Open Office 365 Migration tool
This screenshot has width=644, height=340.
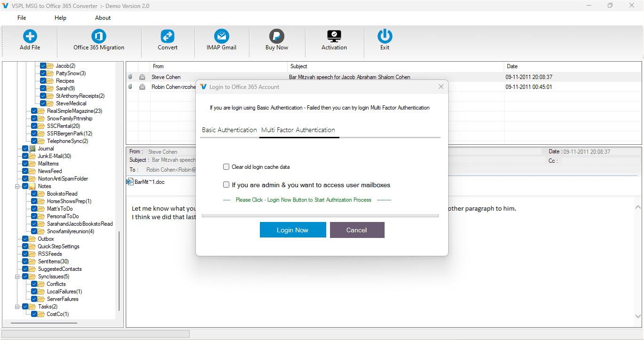(x=99, y=36)
